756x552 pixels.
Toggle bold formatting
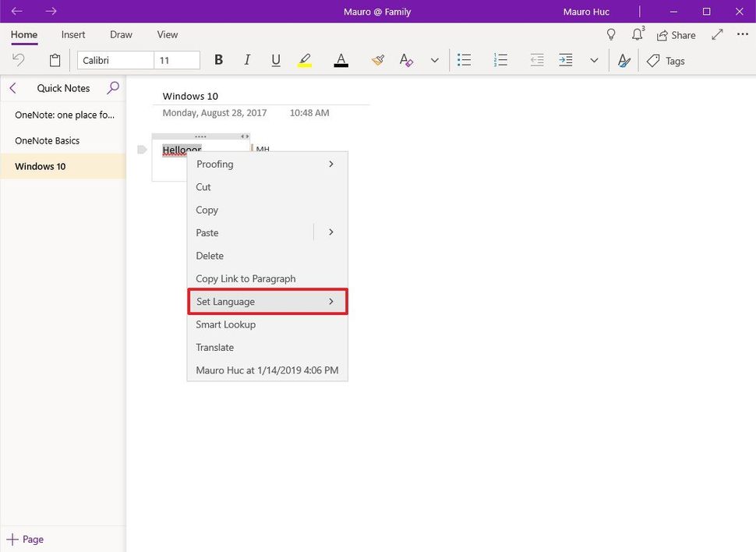[x=218, y=59]
